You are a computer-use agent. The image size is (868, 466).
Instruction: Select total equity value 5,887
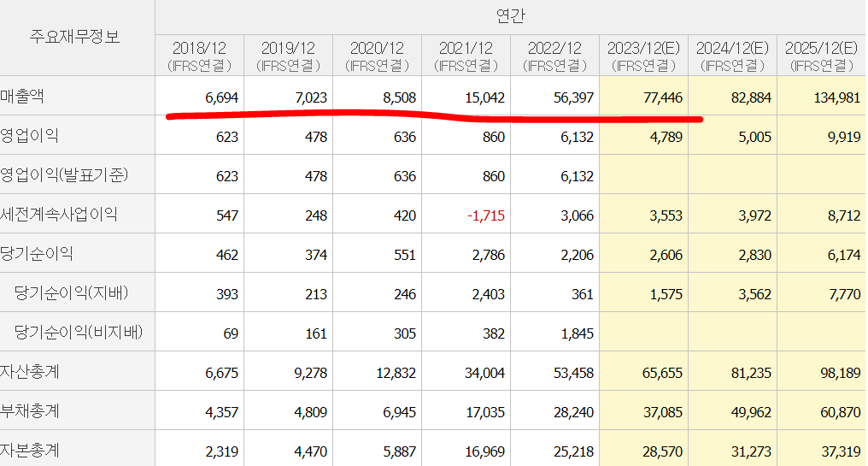click(399, 451)
